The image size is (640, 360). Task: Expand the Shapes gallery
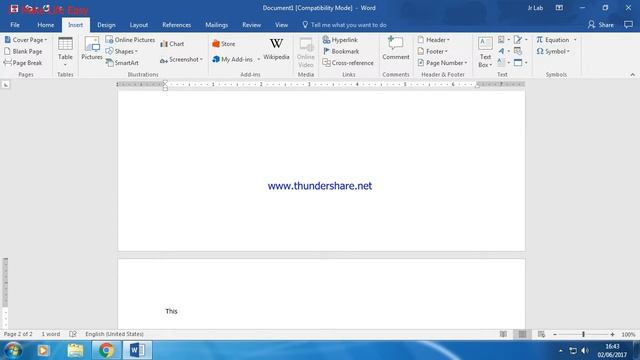click(122, 51)
